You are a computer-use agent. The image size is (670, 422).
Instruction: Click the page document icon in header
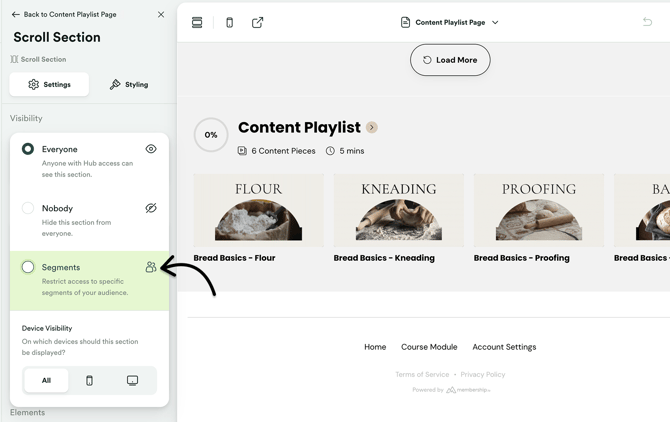click(x=405, y=22)
